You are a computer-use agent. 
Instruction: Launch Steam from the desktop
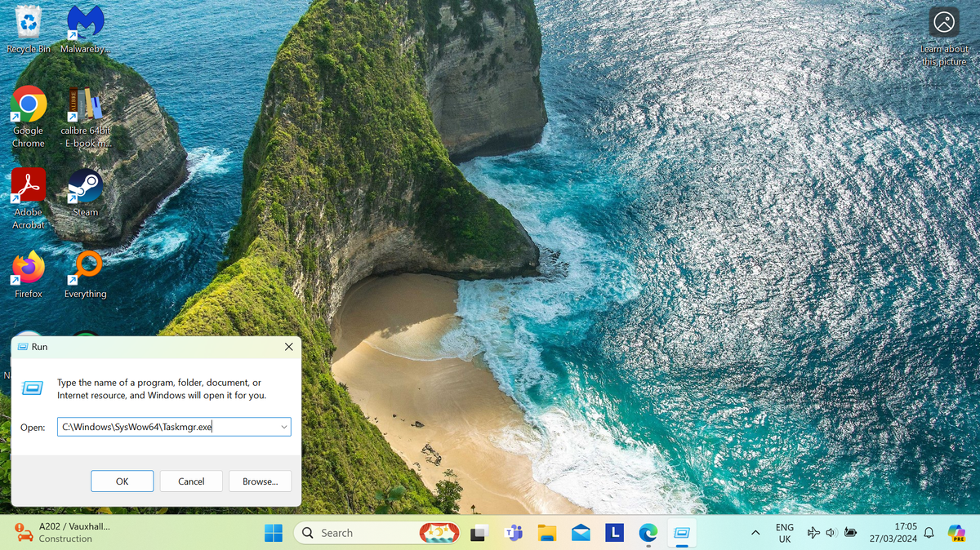tap(84, 186)
